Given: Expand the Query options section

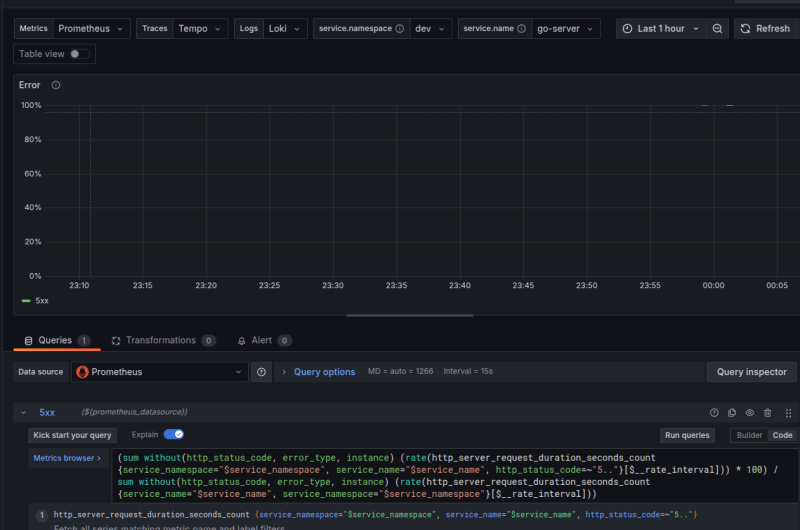Looking at the screenshot, I should click(x=323, y=372).
